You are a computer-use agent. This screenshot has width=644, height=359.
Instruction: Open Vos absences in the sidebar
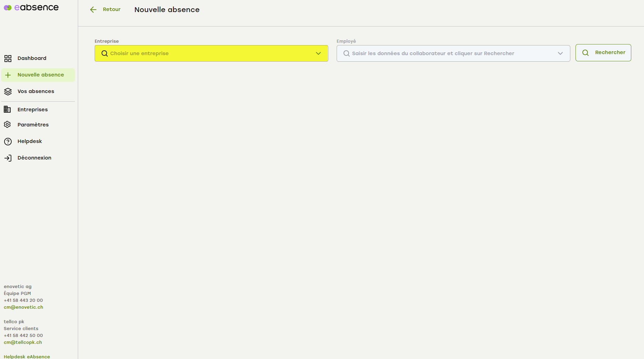tap(36, 91)
